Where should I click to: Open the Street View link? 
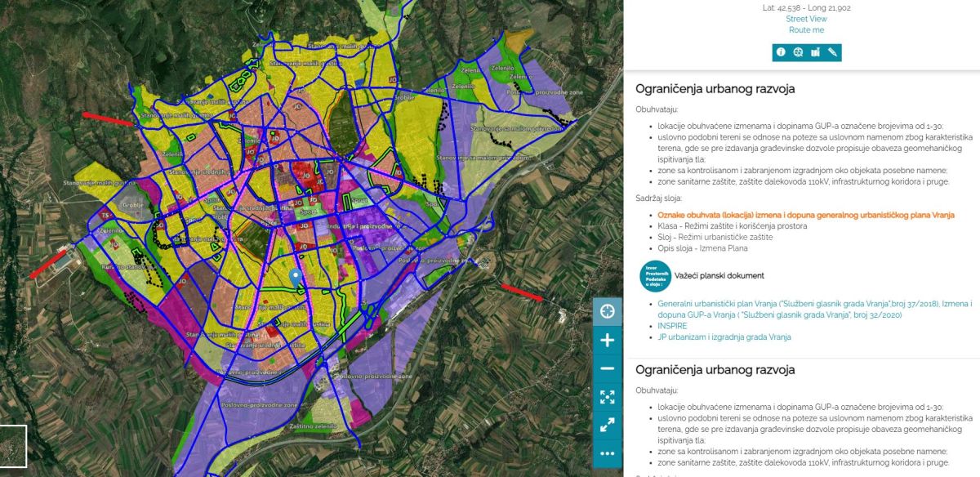(805, 19)
